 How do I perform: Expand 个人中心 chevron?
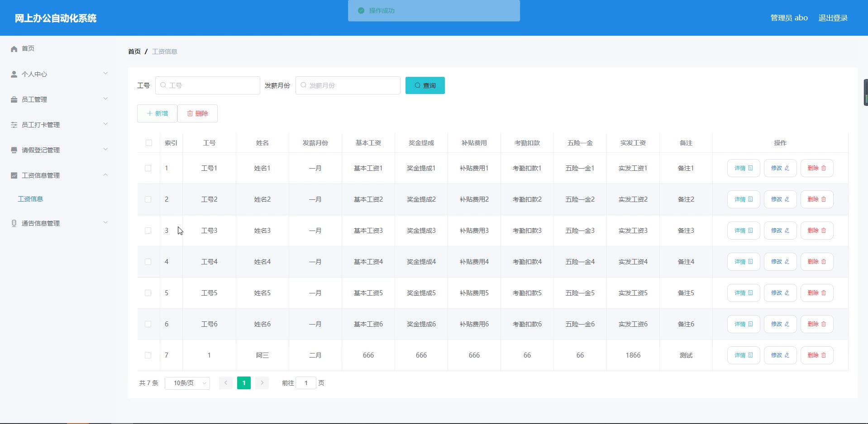[105, 73]
